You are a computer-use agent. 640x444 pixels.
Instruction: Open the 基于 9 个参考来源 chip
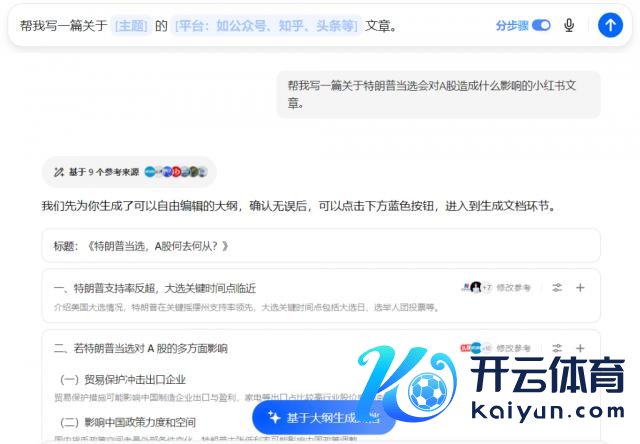pyautogui.click(x=129, y=172)
